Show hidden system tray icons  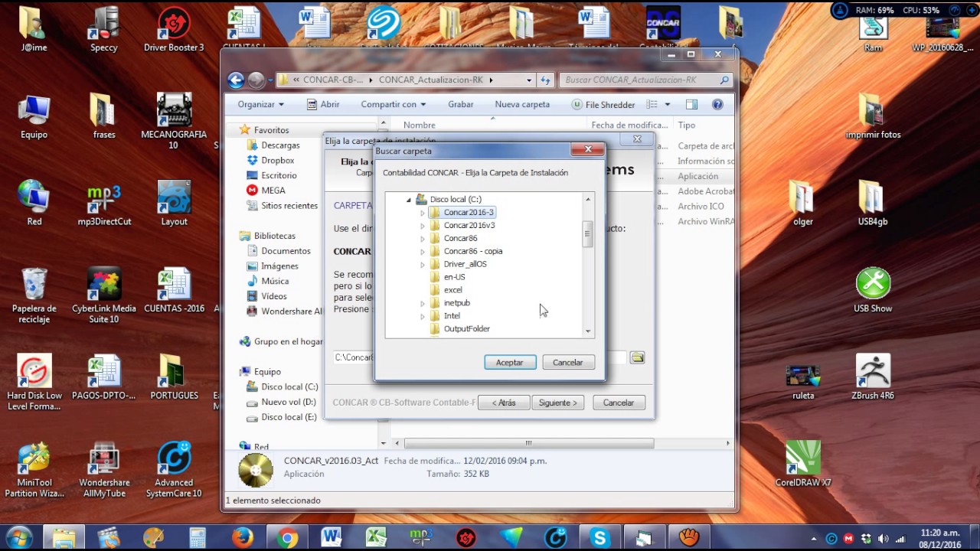tap(813, 538)
